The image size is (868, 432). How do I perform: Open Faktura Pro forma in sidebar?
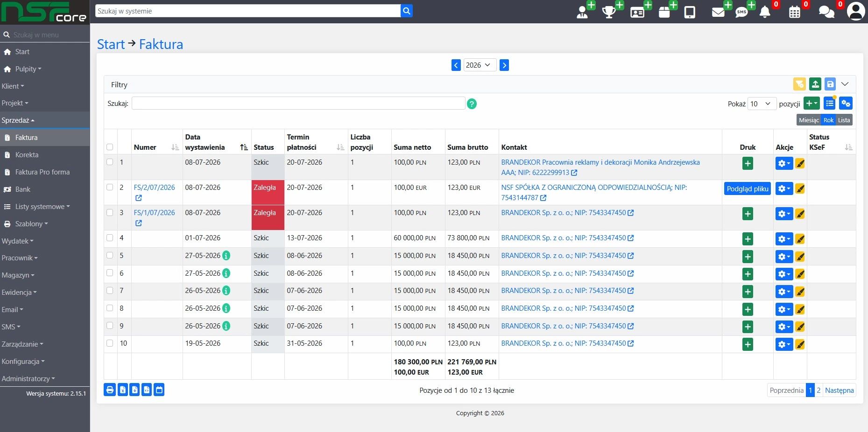[x=42, y=172]
